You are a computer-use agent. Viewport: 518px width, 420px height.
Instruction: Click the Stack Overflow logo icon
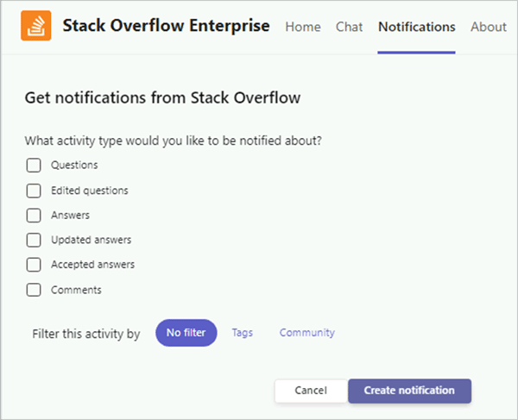[x=35, y=27]
